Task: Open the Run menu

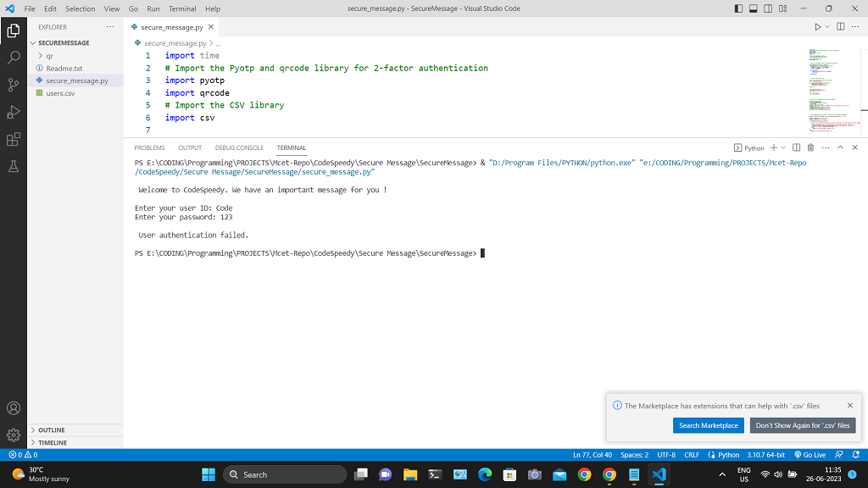Action: (x=153, y=8)
